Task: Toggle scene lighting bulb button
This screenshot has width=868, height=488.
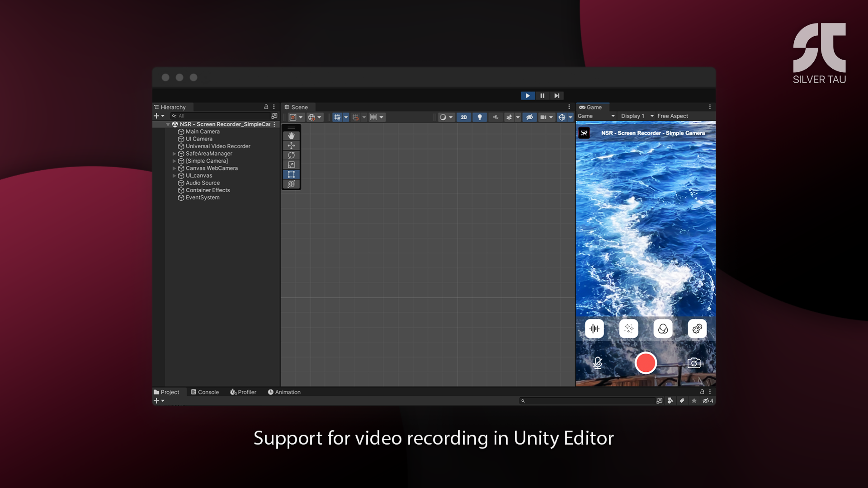Action: (x=480, y=117)
